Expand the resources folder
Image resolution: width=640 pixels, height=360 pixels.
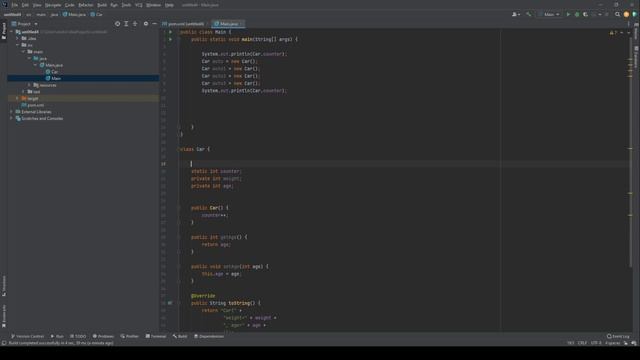coord(29,85)
